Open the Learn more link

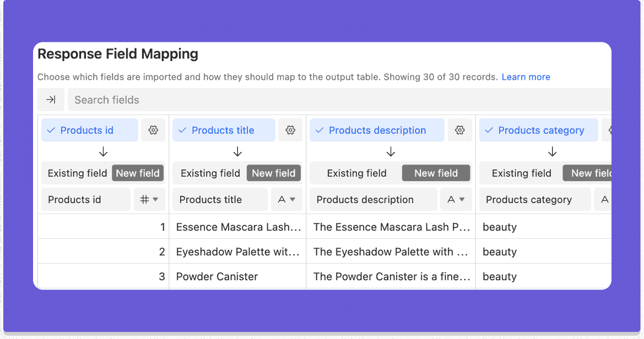pyautogui.click(x=526, y=77)
